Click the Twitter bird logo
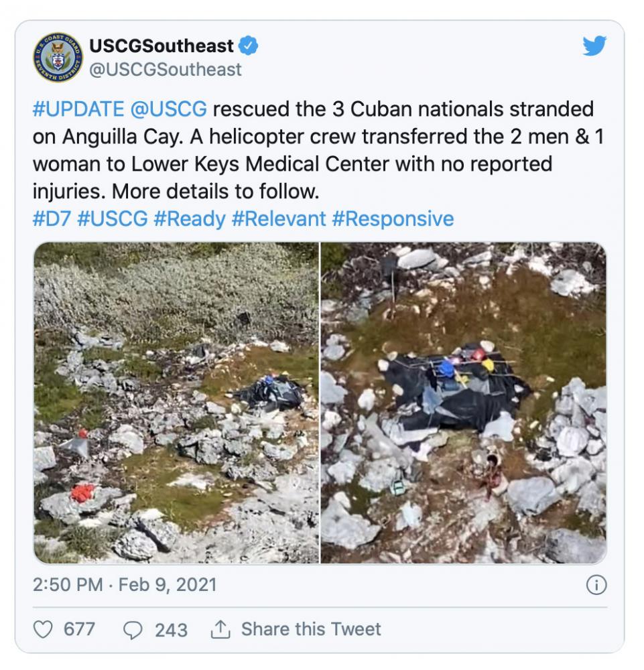 tap(594, 46)
